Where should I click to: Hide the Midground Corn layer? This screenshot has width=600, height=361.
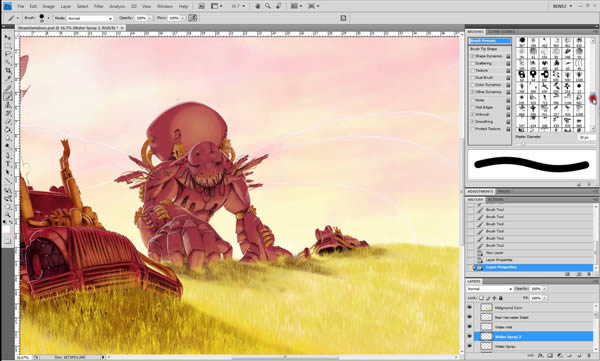coord(470,307)
